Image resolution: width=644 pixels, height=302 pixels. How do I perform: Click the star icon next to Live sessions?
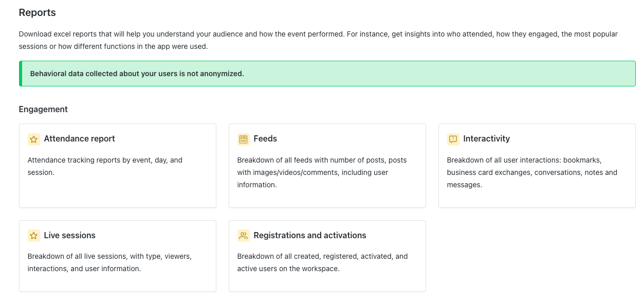(x=34, y=236)
